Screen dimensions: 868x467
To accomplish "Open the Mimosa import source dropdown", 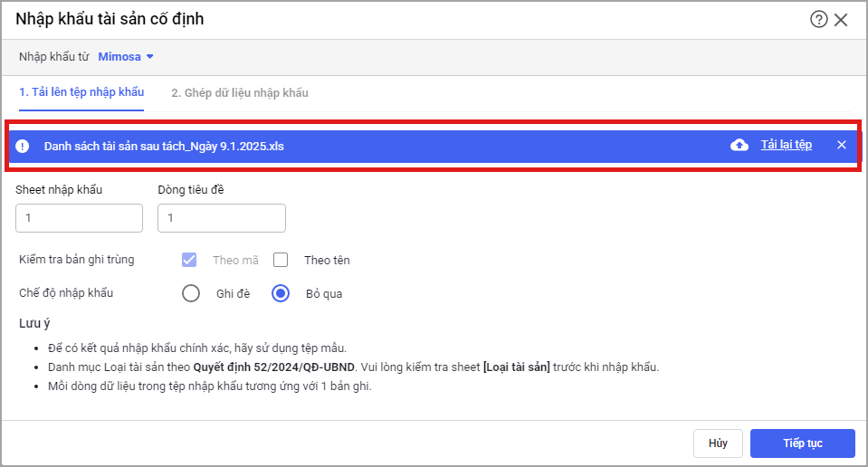I will [x=119, y=56].
